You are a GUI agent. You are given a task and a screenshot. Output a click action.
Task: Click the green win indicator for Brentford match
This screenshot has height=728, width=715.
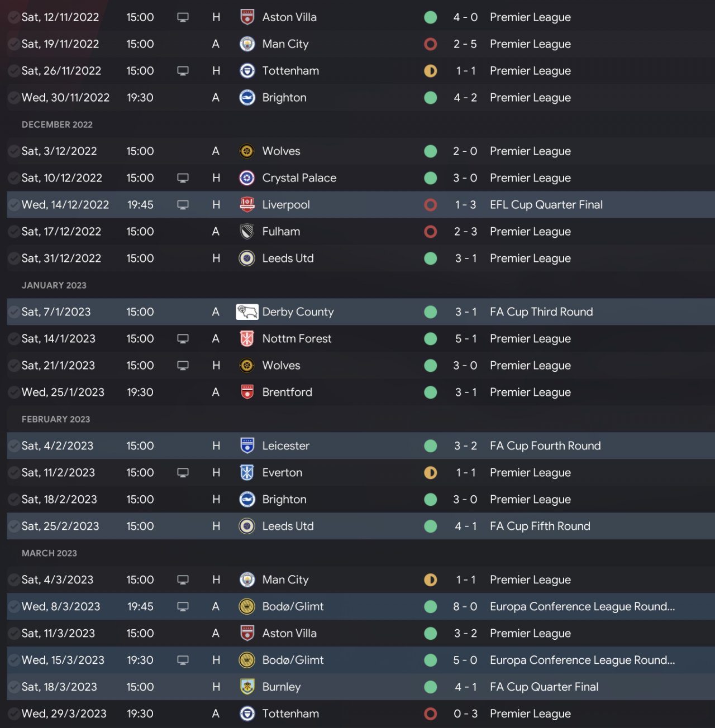coord(430,392)
